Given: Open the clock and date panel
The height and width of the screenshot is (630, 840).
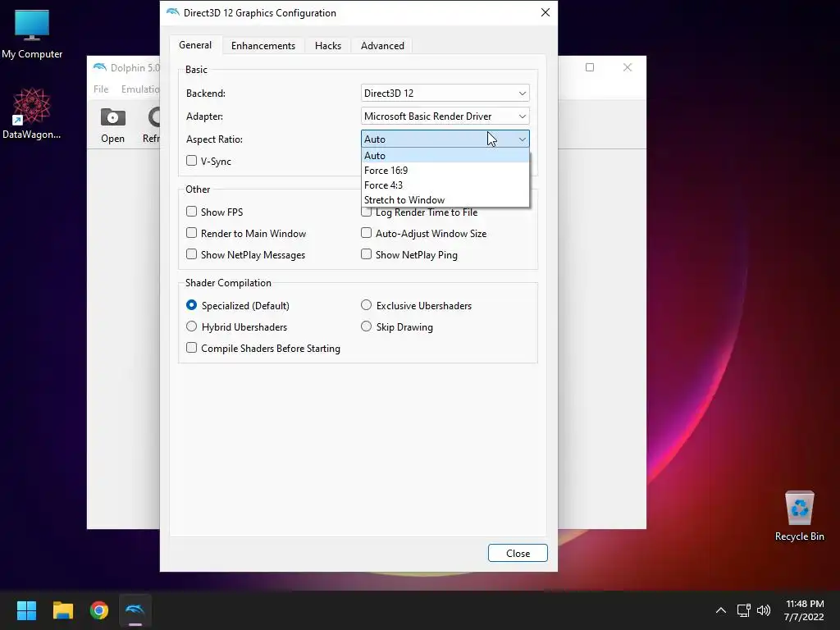Looking at the screenshot, I should [x=804, y=610].
